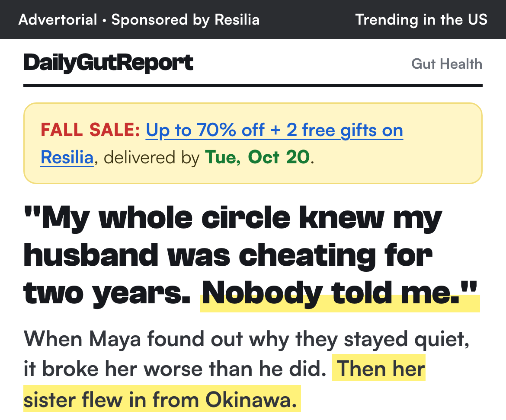Open the DailyGutReport logo homepage
Viewport: 506px width, 420px height.
pos(109,63)
